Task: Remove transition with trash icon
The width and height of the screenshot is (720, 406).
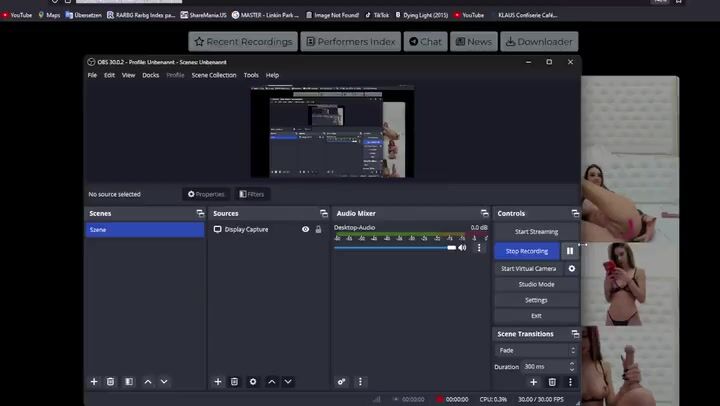Action: (x=552, y=382)
